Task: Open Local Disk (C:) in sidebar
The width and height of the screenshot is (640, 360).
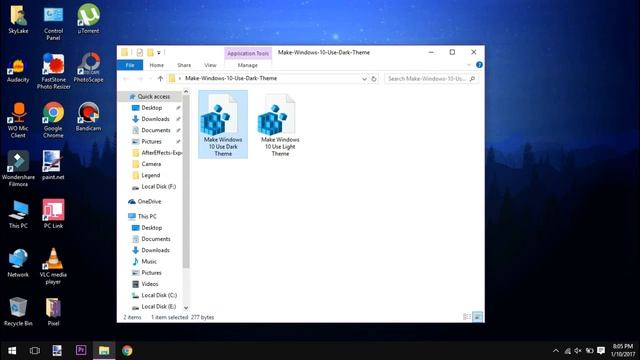Action: pyautogui.click(x=159, y=295)
